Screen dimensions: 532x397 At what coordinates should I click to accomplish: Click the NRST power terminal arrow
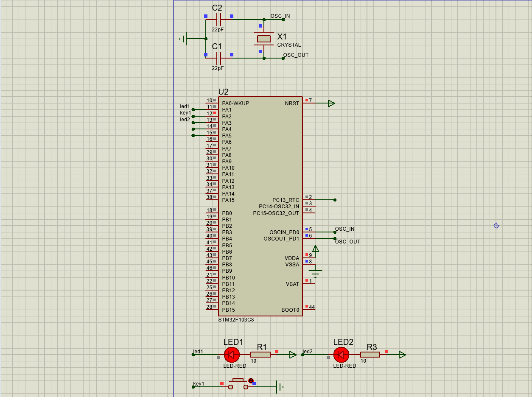point(331,103)
